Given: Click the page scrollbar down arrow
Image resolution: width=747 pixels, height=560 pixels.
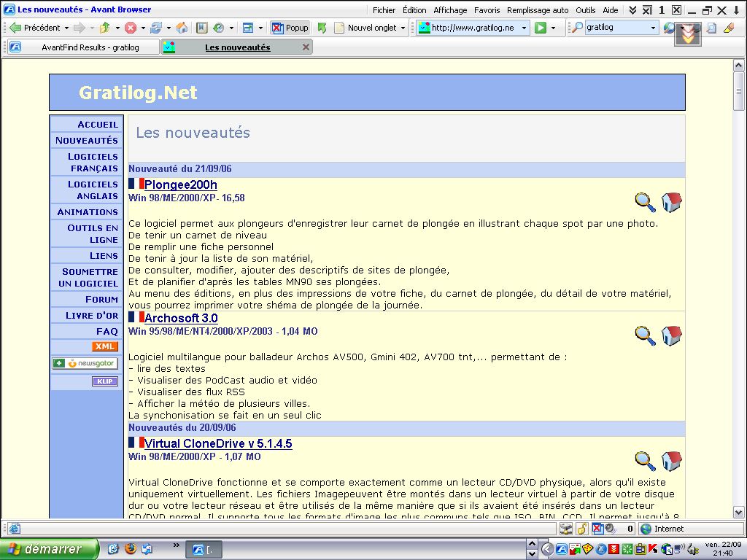Looking at the screenshot, I should (x=738, y=513).
